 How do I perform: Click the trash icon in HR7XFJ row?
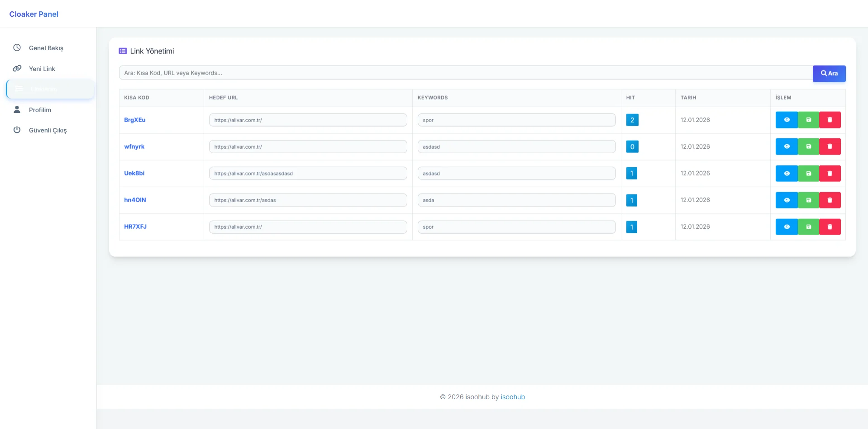[x=830, y=226]
